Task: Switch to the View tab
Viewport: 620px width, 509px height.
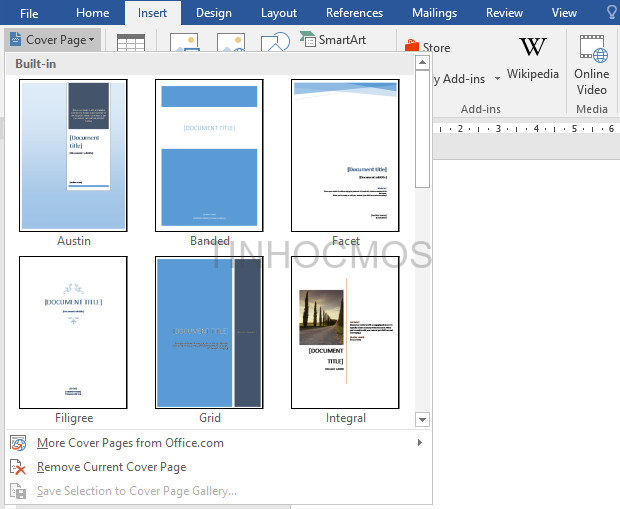Action: tap(564, 13)
